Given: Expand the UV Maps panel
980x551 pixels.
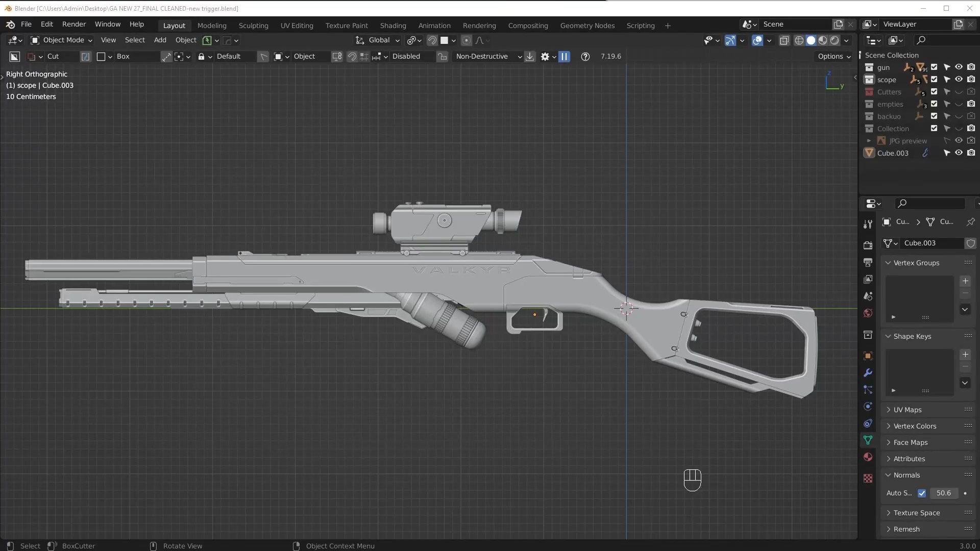Looking at the screenshot, I should [x=907, y=410].
